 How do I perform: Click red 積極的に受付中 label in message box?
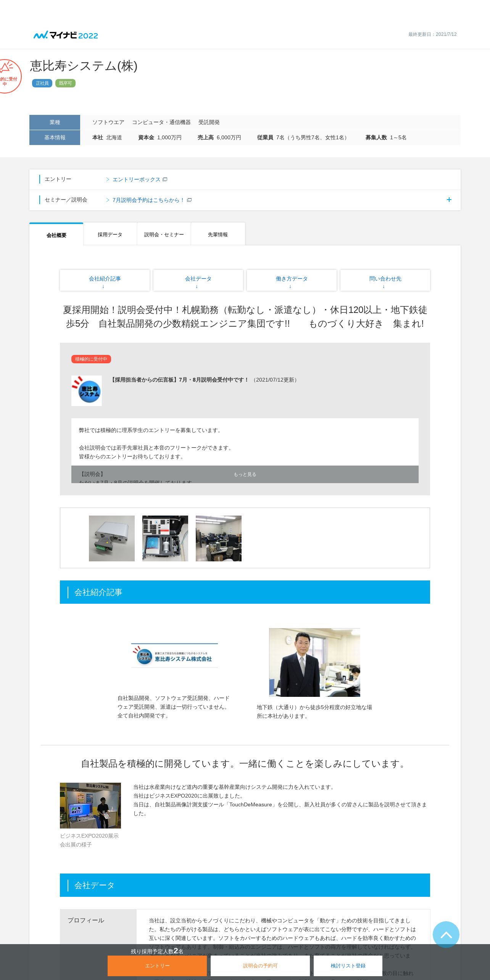[x=91, y=359]
